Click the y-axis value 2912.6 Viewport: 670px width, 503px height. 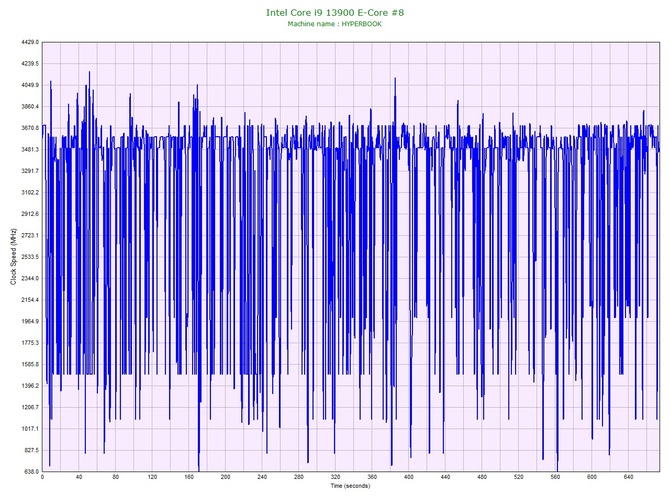pos(30,214)
